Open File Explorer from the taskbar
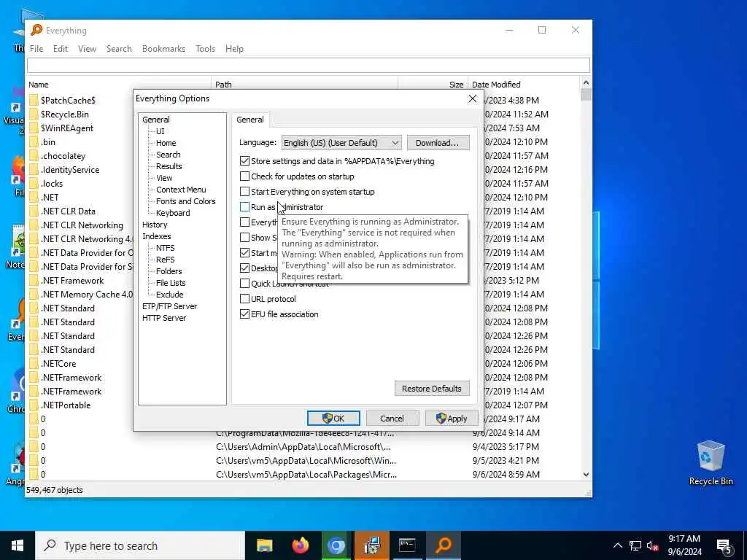747x560 pixels. click(264, 545)
